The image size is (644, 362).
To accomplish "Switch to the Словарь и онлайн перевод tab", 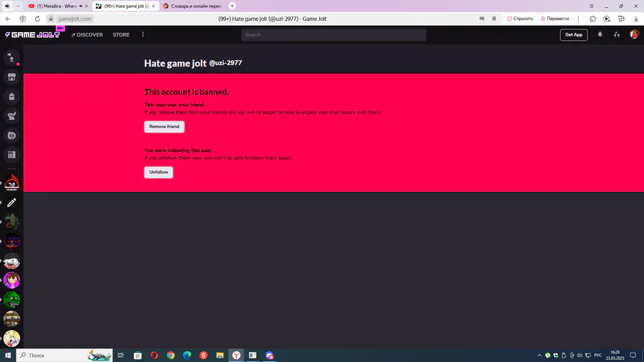I will pos(193,6).
